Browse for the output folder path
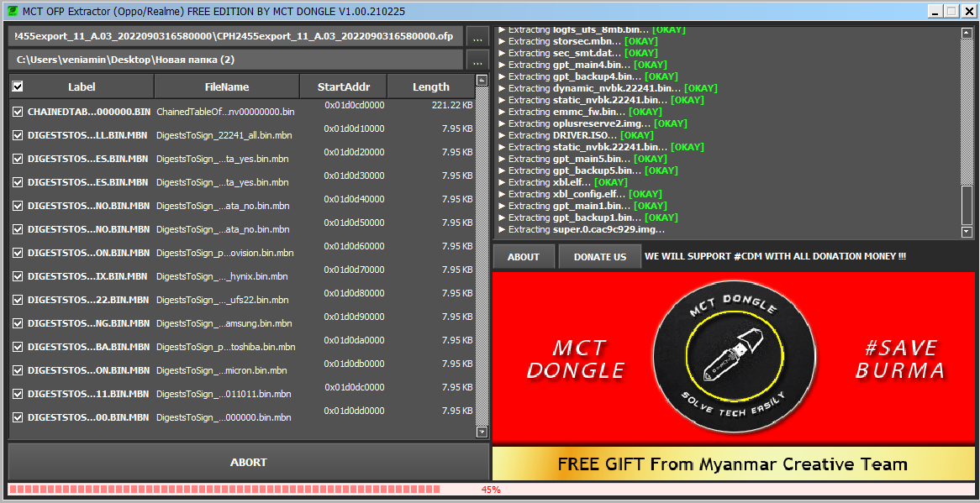This screenshot has height=503, width=980. (477, 60)
